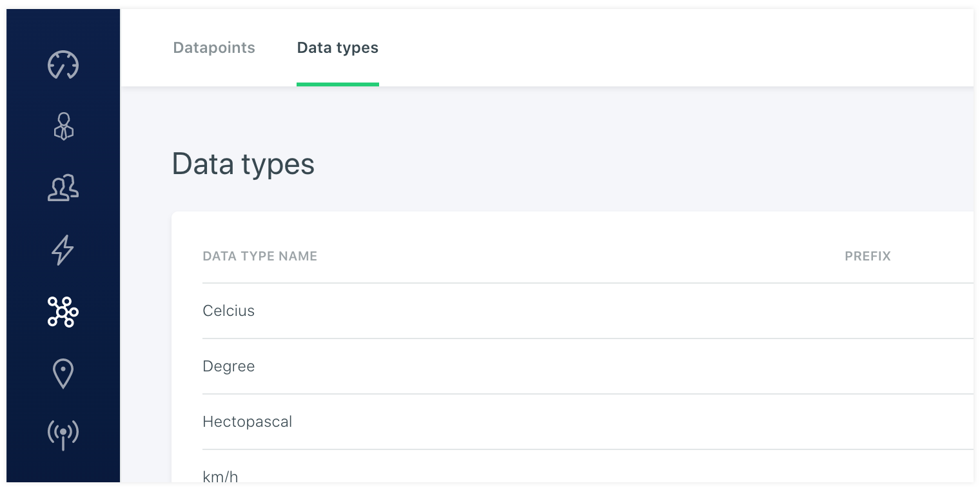
Task: Select the Data types tab
Action: (x=337, y=48)
